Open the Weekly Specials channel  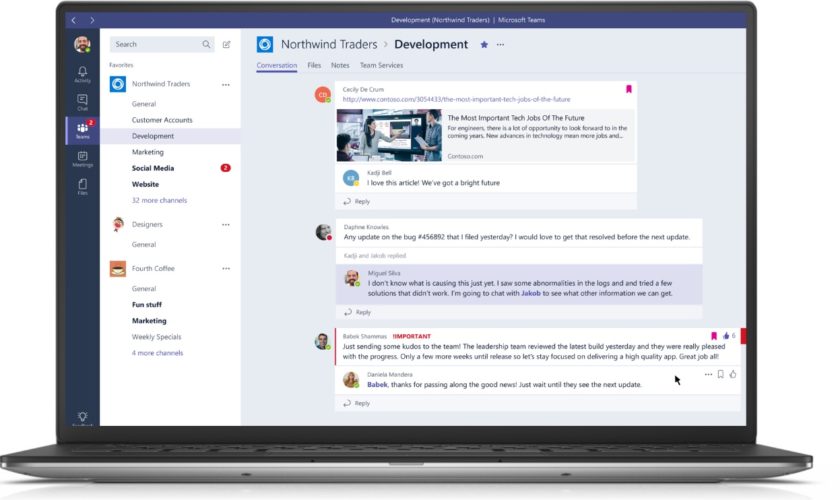pos(156,337)
